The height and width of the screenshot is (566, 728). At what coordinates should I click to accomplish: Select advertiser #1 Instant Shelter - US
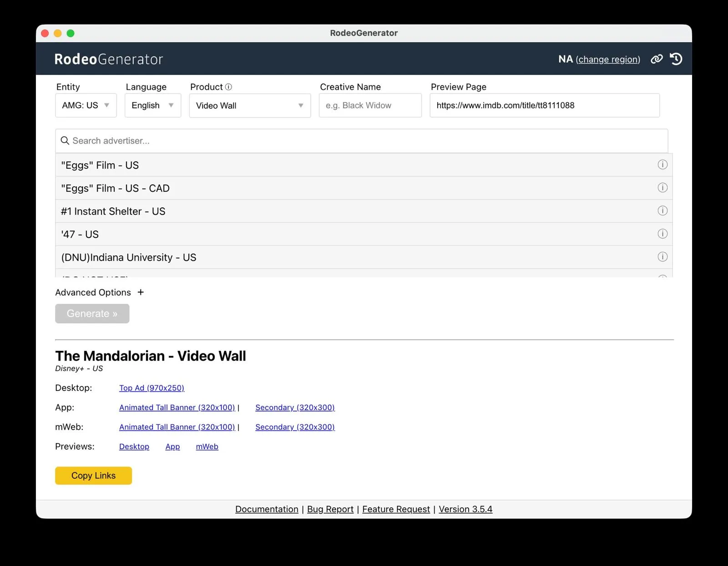click(x=364, y=211)
